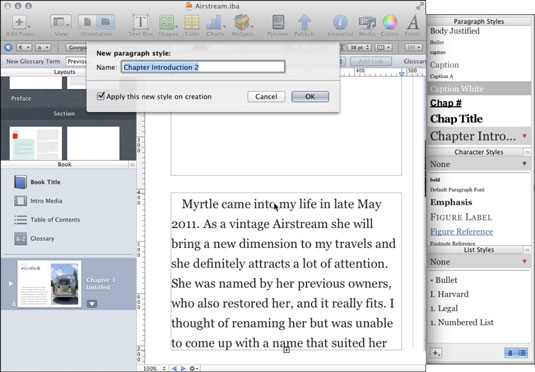The width and height of the screenshot is (535, 372).
Task: Apply Emphasis character style
Action: [451, 202]
